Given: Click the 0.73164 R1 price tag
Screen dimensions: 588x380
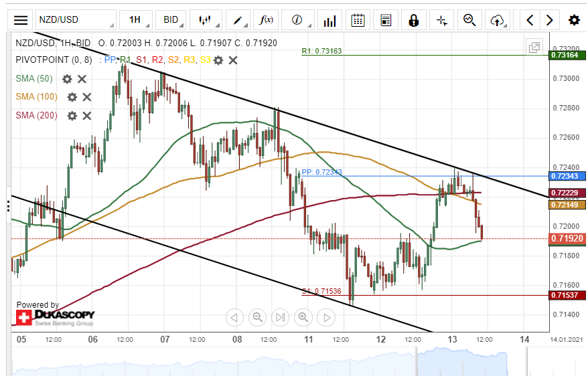Looking at the screenshot, I should (567, 55).
